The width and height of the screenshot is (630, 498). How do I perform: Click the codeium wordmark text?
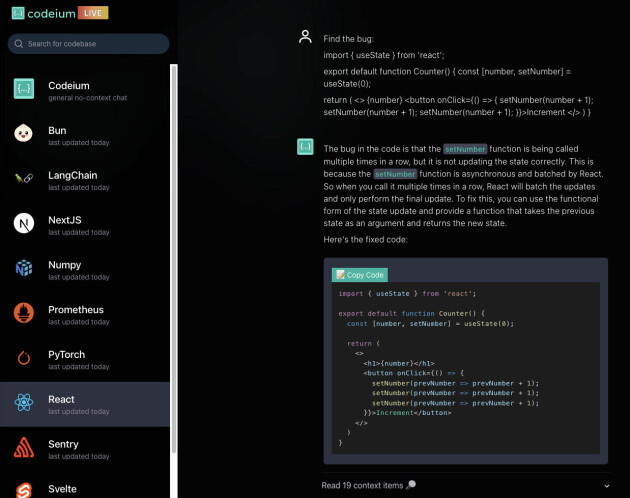51,14
